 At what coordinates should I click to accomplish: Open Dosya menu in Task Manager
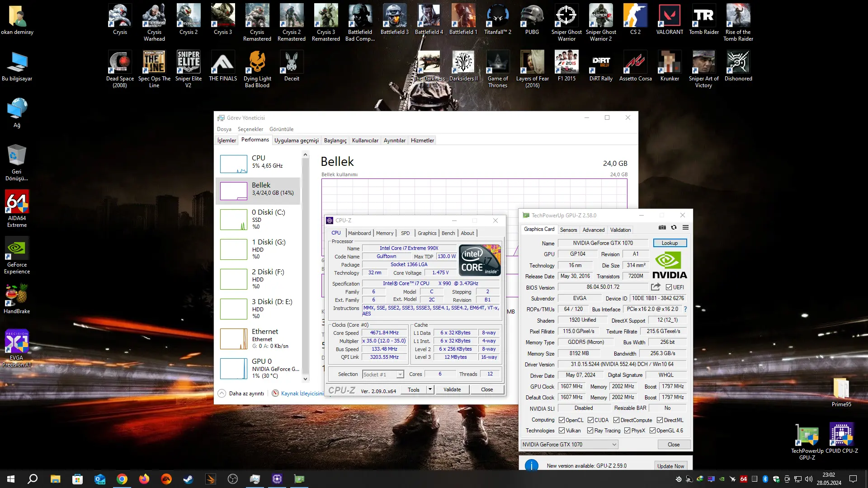(x=224, y=129)
